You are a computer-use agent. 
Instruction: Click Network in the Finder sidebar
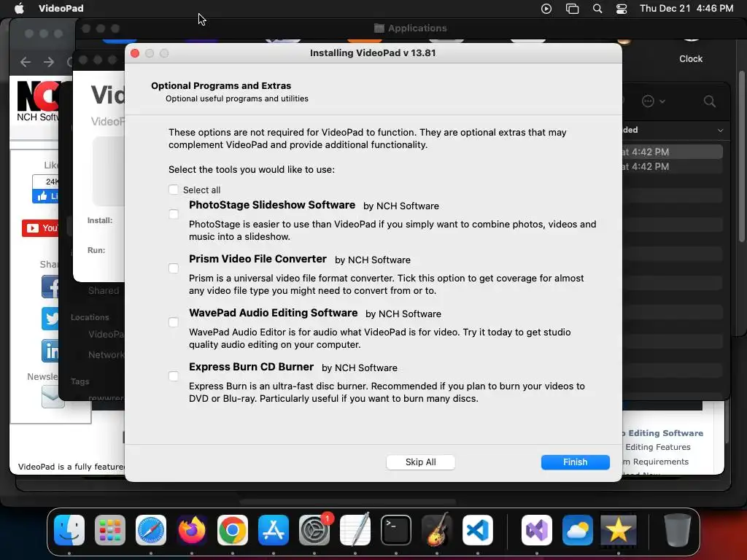(106, 355)
